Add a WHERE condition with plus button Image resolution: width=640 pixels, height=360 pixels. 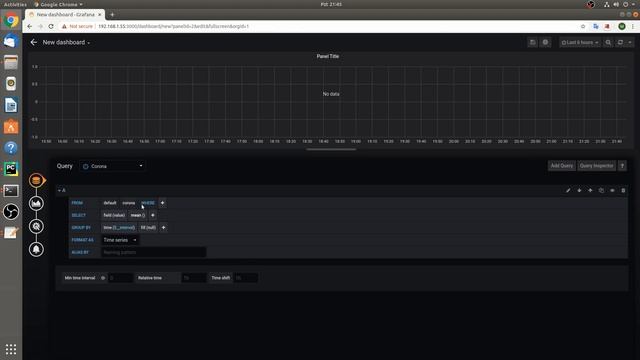tap(162, 203)
